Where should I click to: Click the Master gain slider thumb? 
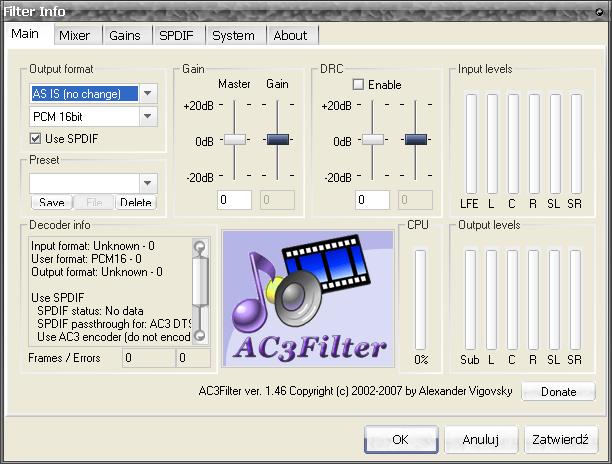pyautogui.click(x=235, y=140)
